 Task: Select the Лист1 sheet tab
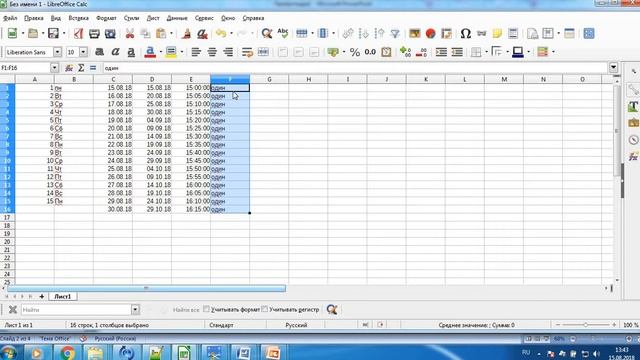[62, 296]
